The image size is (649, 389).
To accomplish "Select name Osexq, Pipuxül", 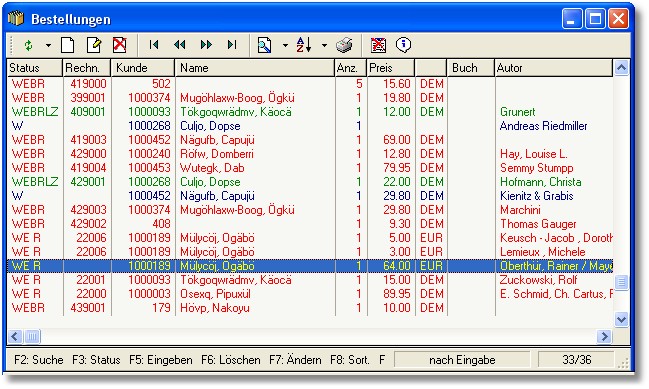I will [215, 294].
